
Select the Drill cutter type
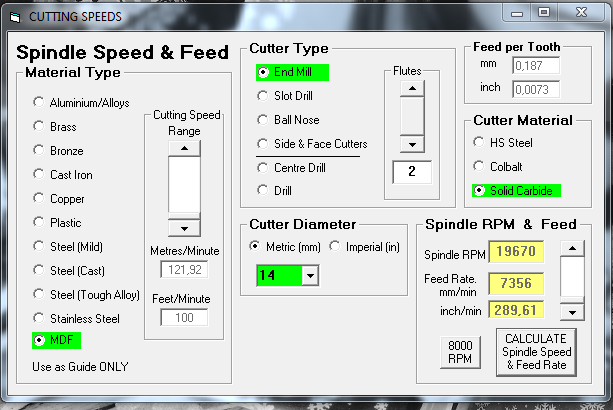click(x=263, y=190)
